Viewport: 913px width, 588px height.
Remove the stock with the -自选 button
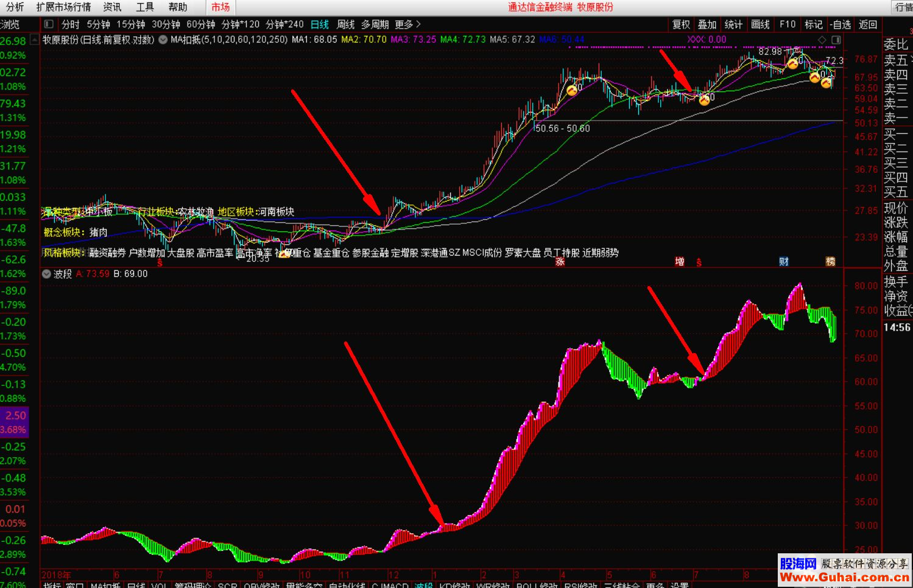[x=841, y=24]
